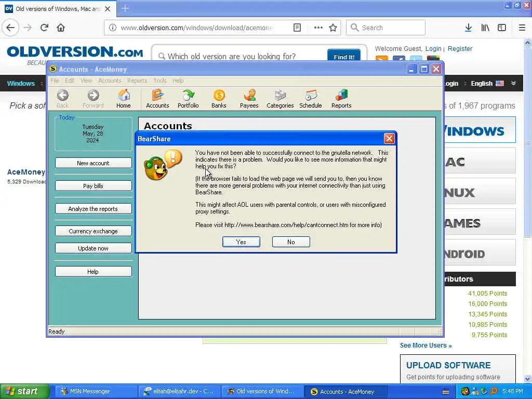Click the Update now button
The height and width of the screenshot is (399, 532).
(x=94, y=248)
